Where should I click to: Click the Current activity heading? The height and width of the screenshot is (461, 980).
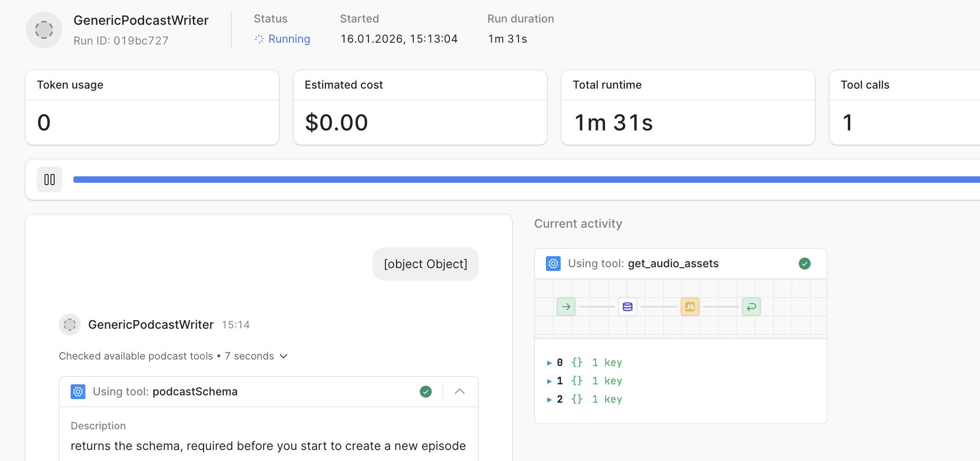[x=578, y=224]
